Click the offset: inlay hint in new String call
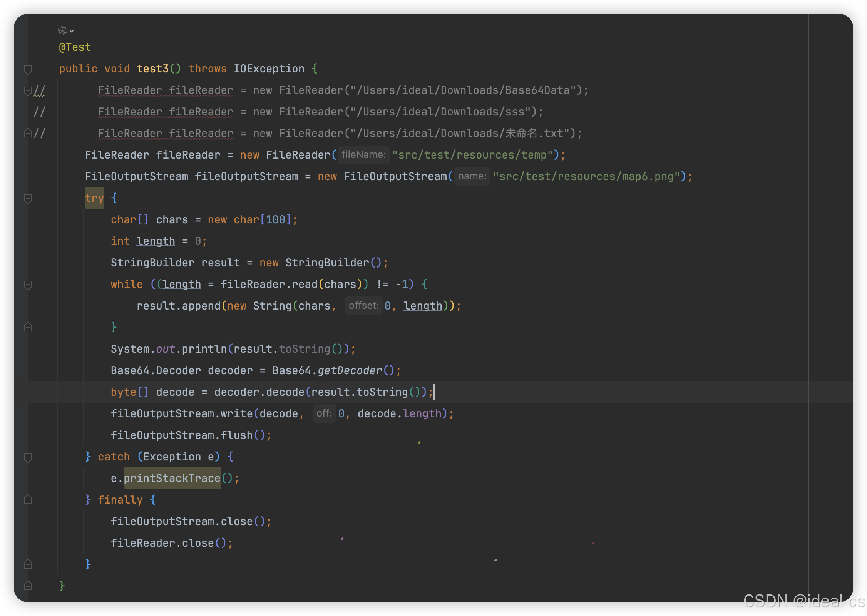Screen dimensions: 867x616 coord(363,306)
